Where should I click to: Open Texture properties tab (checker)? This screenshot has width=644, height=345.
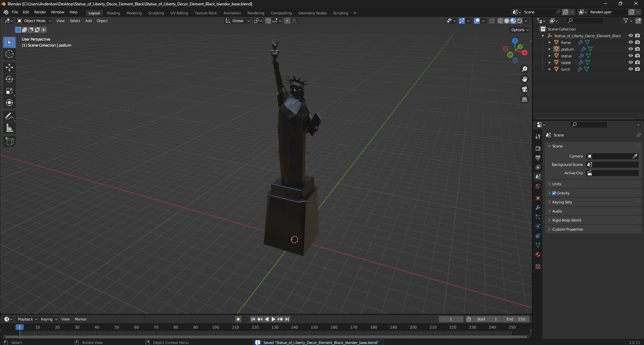pos(538,267)
